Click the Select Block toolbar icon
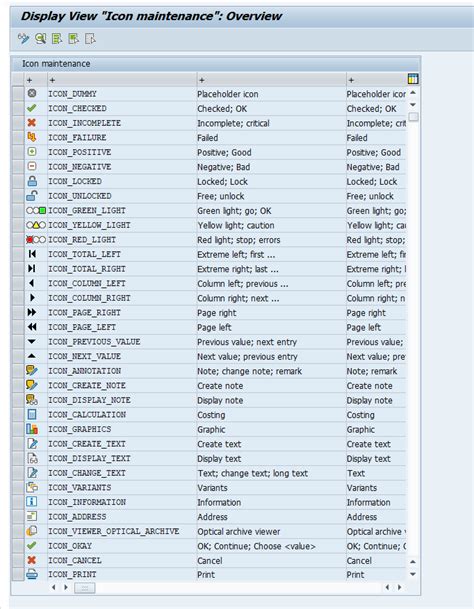This screenshot has height=609, width=474. (x=73, y=38)
